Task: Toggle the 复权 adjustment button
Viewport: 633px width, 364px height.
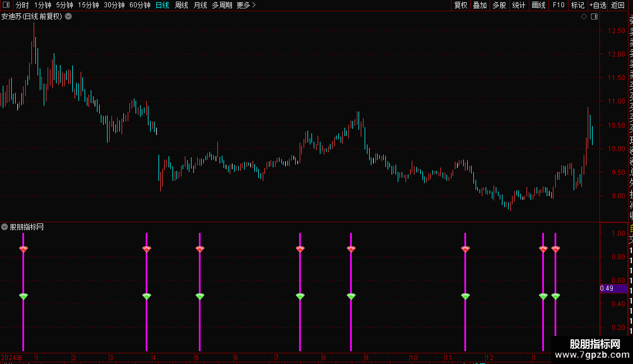Action: coord(460,5)
